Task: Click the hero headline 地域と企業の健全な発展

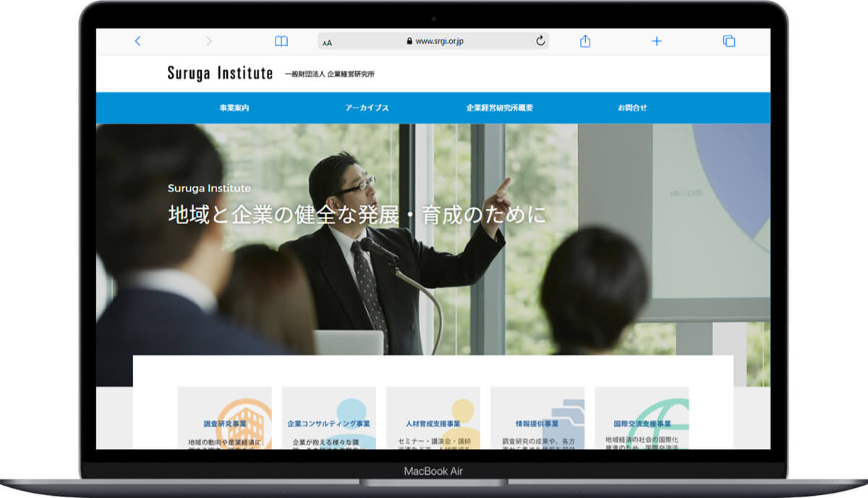Action: click(357, 215)
